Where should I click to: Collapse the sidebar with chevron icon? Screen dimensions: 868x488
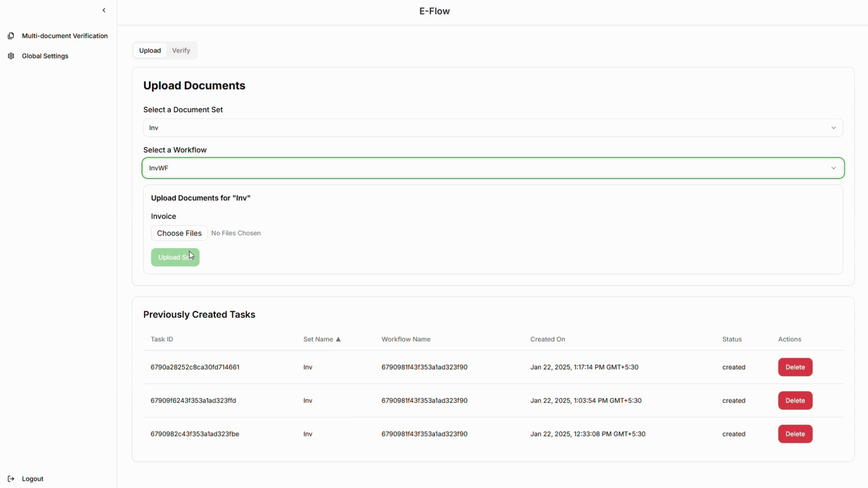point(104,10)
